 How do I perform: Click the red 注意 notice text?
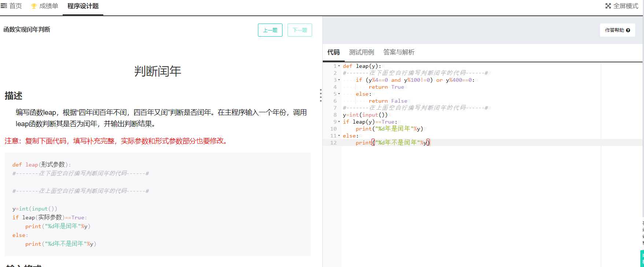117,141
